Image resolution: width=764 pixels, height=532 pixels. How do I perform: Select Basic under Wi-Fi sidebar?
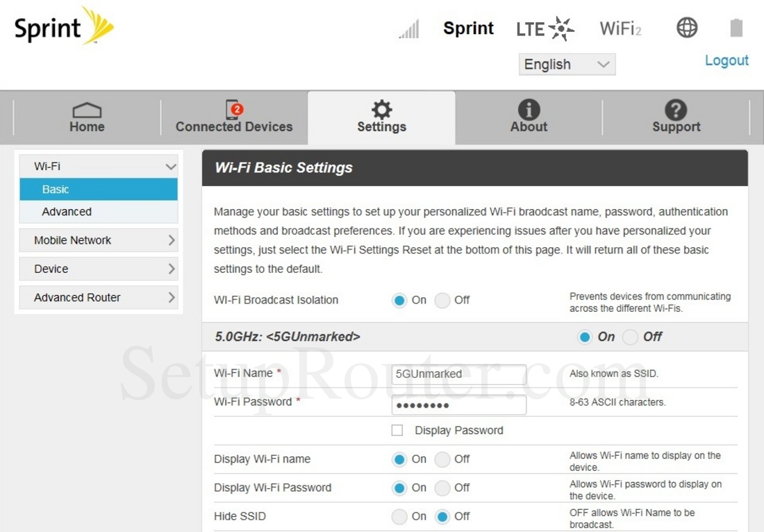coord(99,189)
